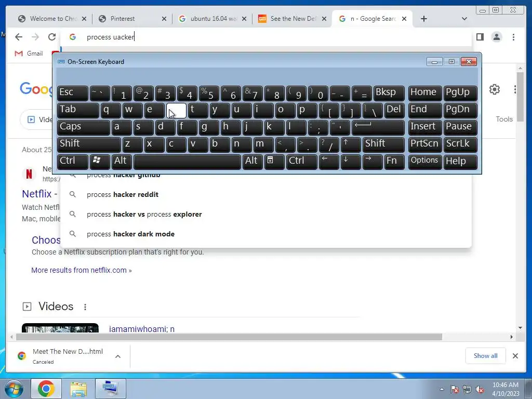Viewport: 532px width, 399px height.
Task: Toggle left Shift key on keyboard
Action: [x=89, y=144]
